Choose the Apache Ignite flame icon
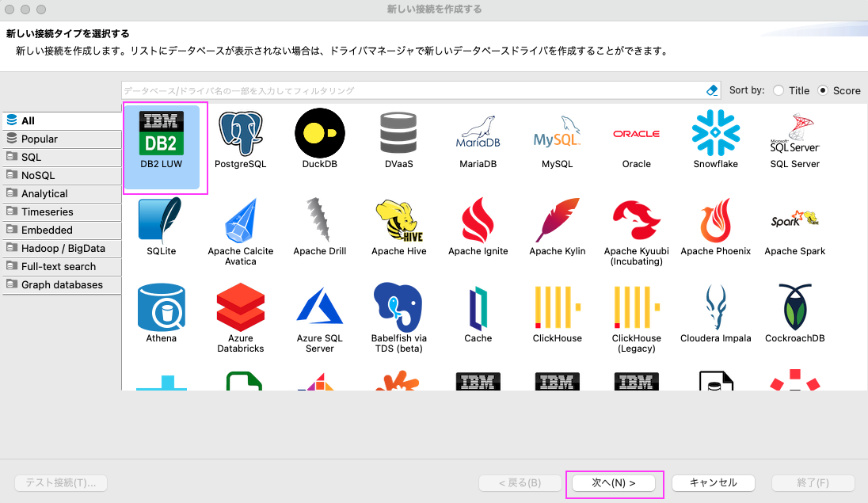Viewport: 868px width, 503px height. pyautogui.click(x=478, y=220)
